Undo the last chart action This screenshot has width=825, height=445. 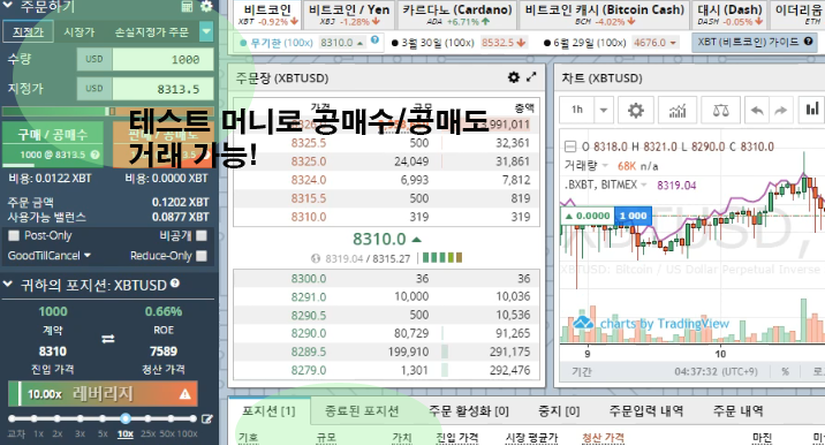[x=757, y=109]
